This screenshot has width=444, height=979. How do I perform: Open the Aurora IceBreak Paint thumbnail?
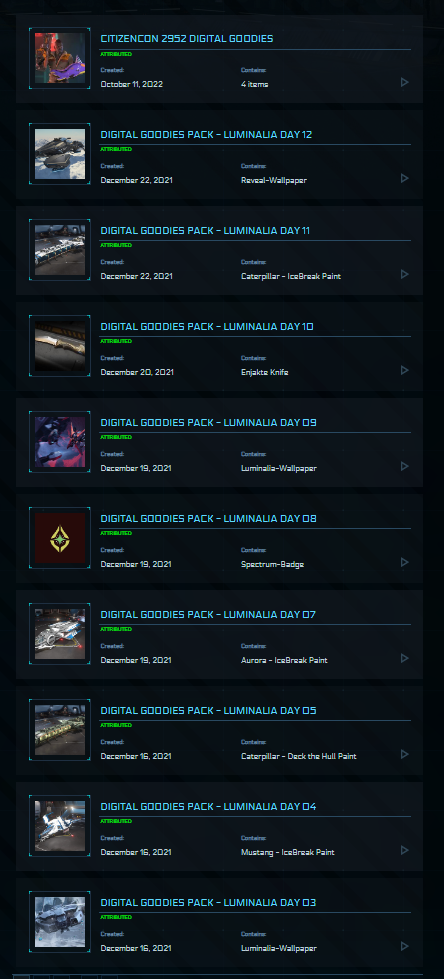tap(60, 634)
